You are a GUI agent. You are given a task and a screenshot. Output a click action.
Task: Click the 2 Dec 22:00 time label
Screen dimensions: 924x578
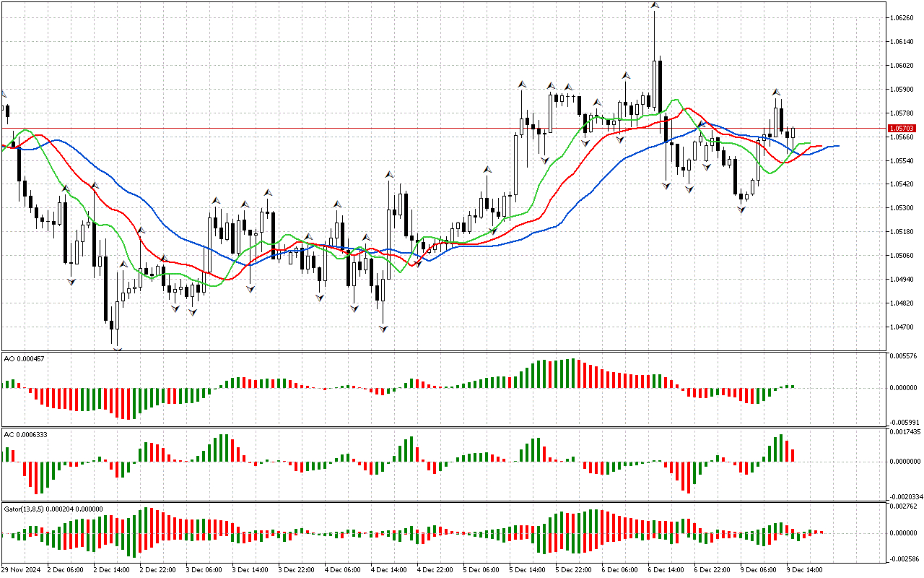[158, 570]
